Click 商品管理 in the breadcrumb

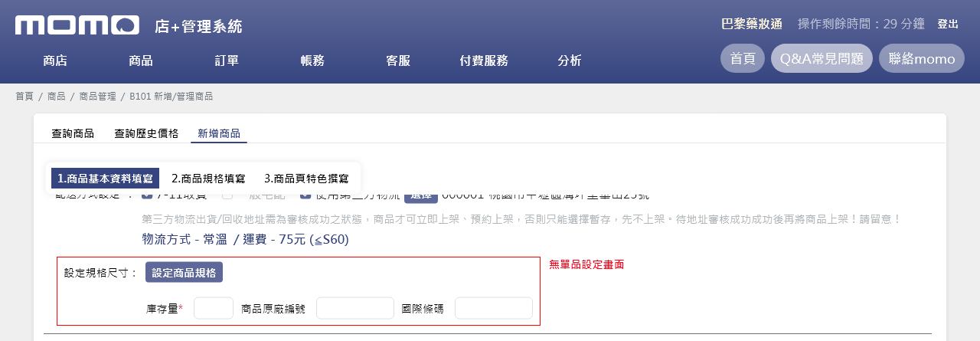tap(97, 97)
